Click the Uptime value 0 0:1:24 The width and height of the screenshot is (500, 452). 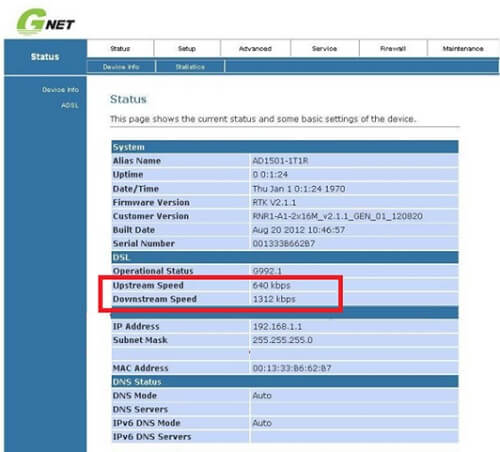[270, 175]
